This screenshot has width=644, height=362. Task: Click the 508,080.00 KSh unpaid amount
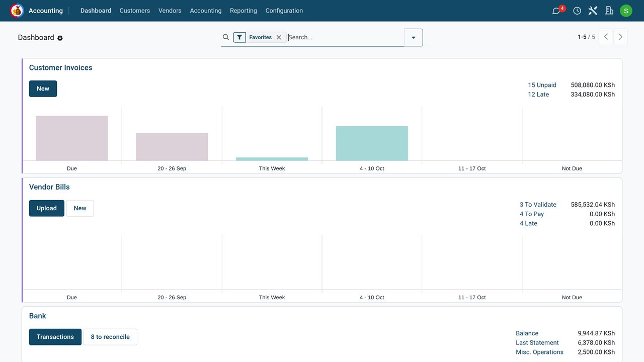tap(593, 85)
